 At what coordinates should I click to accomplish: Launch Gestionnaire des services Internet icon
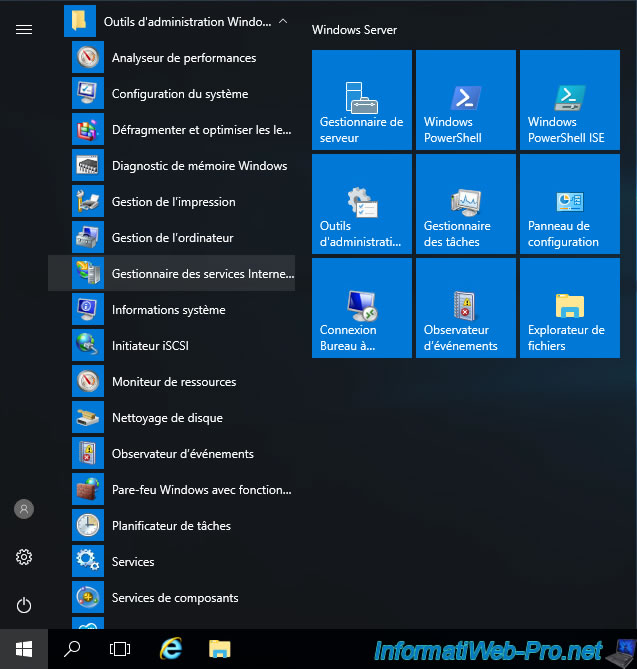[x=88, y=273]
